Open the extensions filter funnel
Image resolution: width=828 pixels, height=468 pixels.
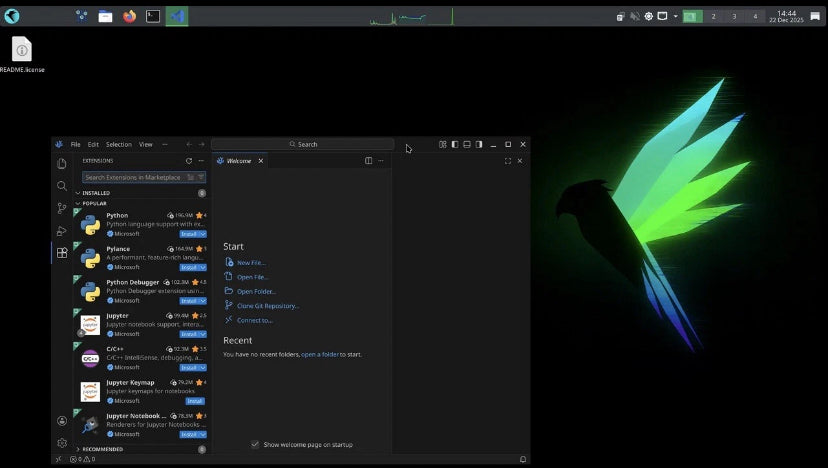pos(201,177)
